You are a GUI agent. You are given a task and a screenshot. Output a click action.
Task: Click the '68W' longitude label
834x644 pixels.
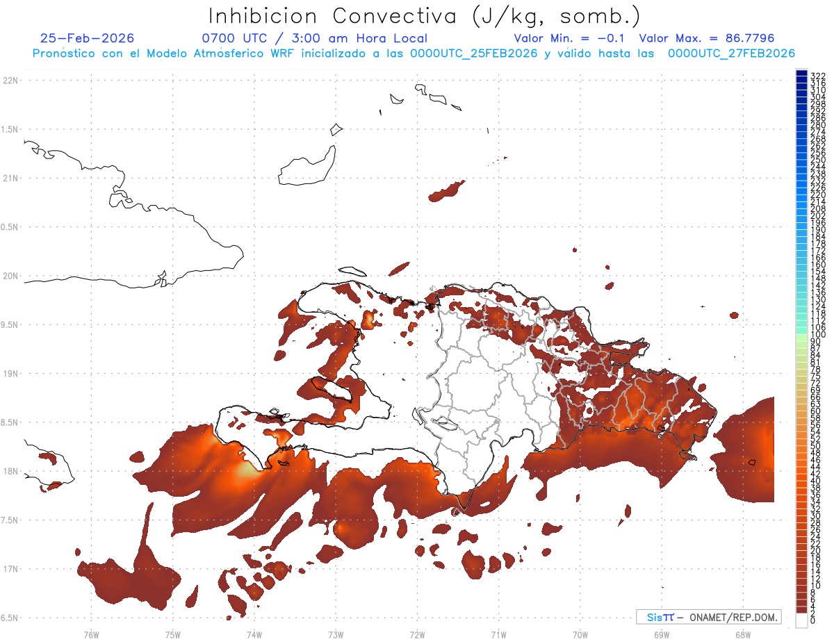click(x=743, y=634)
